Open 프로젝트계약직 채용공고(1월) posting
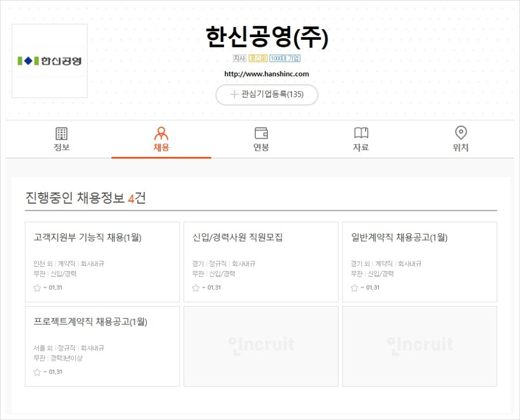The image size is (520, 420). pos(90,322)
